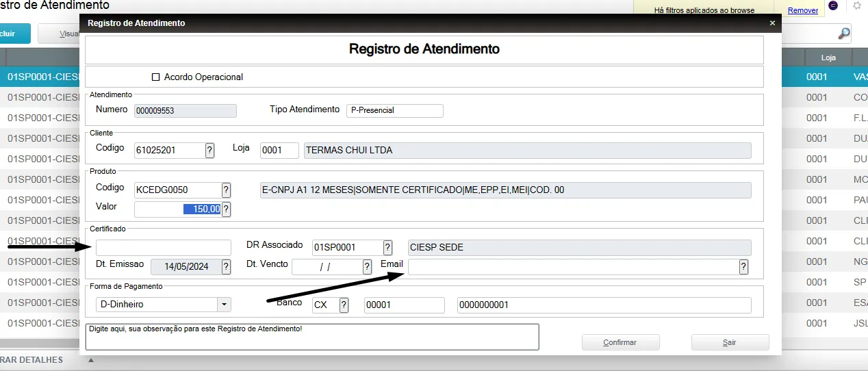The image size is (868, 371).
Task: Click the help icon beside Valor
Action: tap(226, 209)
